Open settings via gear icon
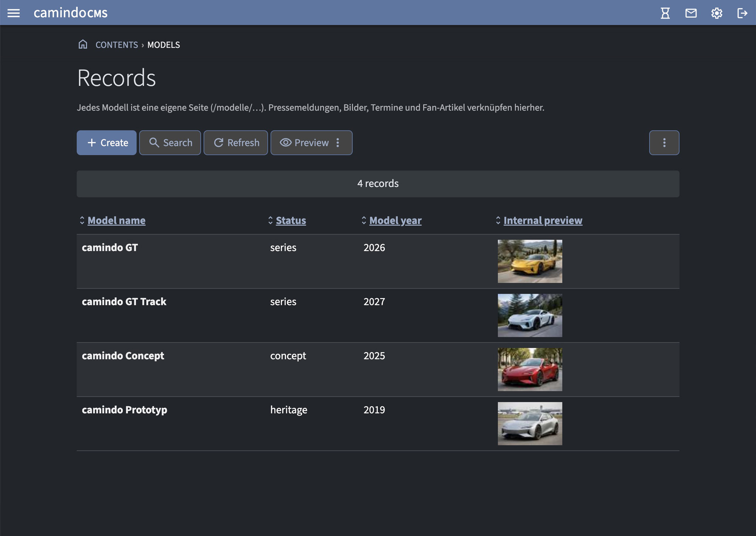This screenshot has height=536, width=756. click(717, 13)
